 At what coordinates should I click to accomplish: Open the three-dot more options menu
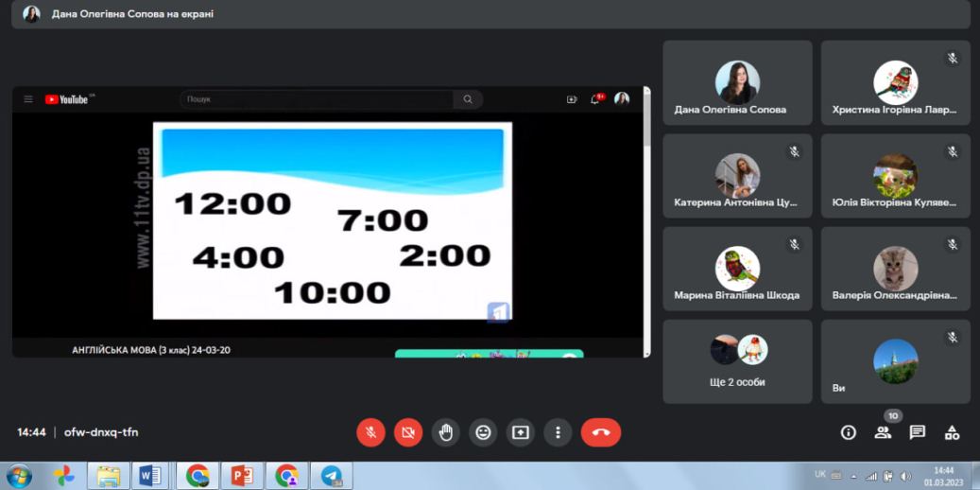pos(558,432)
